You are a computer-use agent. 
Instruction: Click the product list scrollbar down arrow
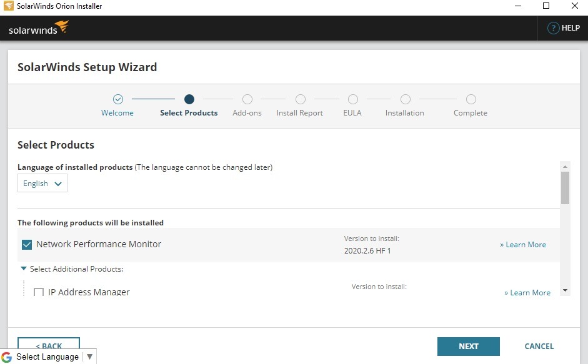click(x=565, y=290)
